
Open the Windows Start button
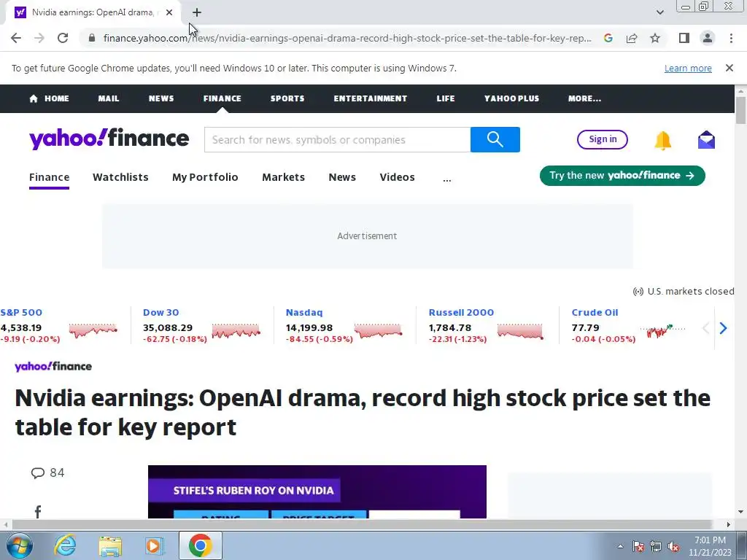20,545
